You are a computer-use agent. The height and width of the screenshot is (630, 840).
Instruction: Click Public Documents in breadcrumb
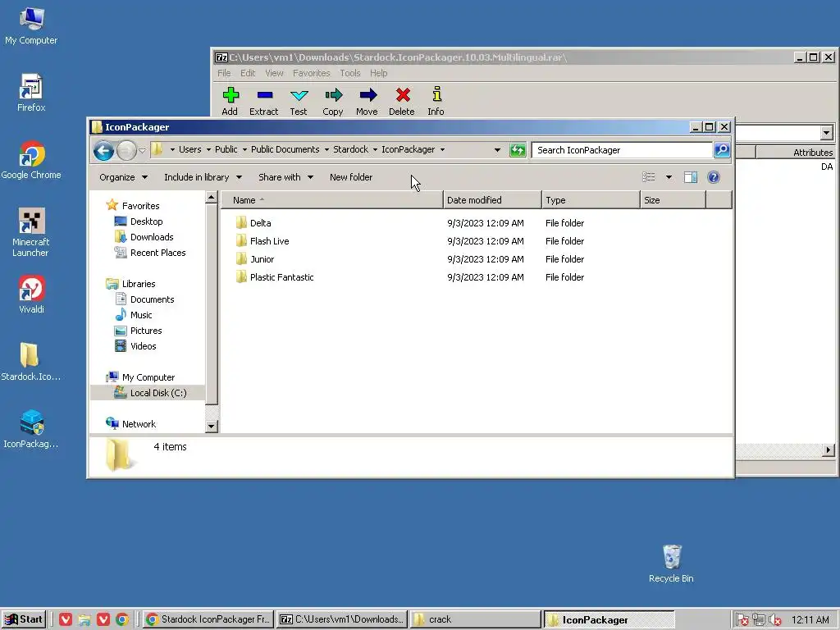click(x=285, y=150)
